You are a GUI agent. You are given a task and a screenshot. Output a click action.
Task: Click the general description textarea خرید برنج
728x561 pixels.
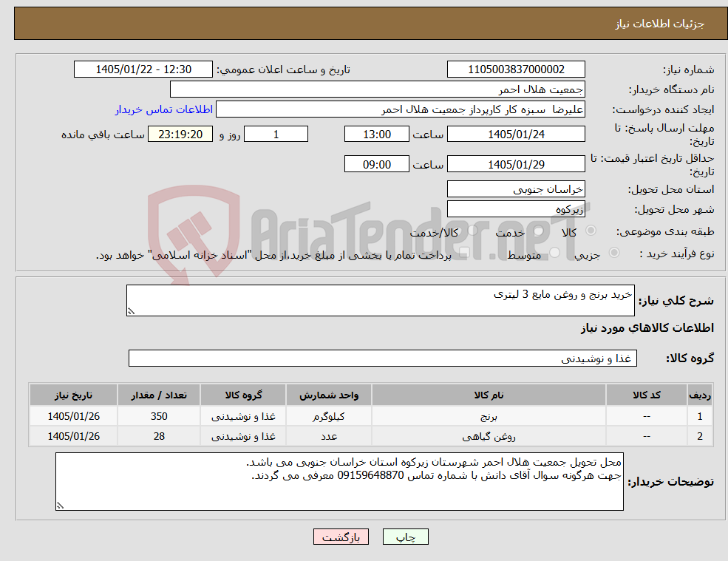[380, 301]
